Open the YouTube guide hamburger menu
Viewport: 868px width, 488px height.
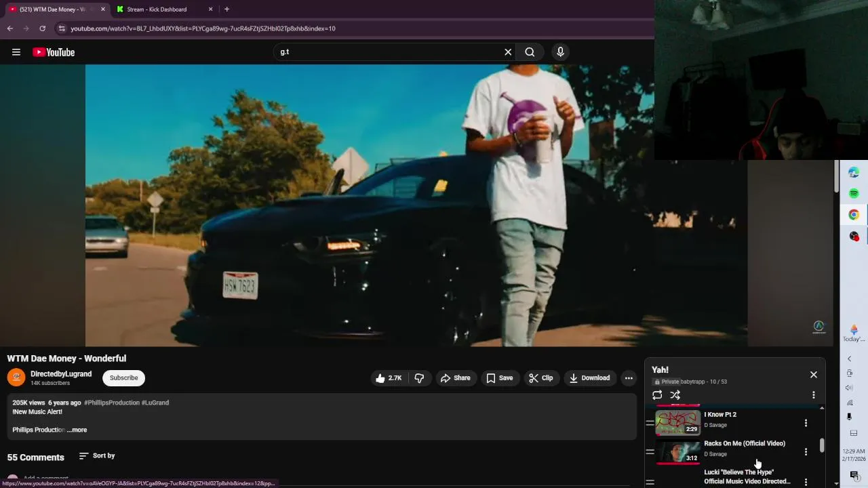[x=16, y=52]
